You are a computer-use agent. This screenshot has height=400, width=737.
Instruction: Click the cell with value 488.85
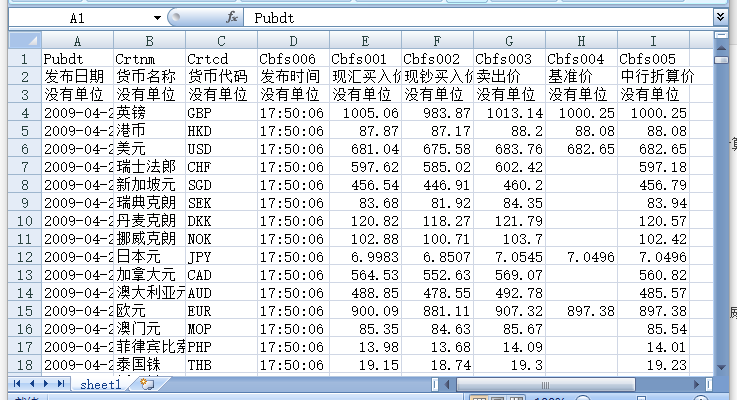point(365,293)
